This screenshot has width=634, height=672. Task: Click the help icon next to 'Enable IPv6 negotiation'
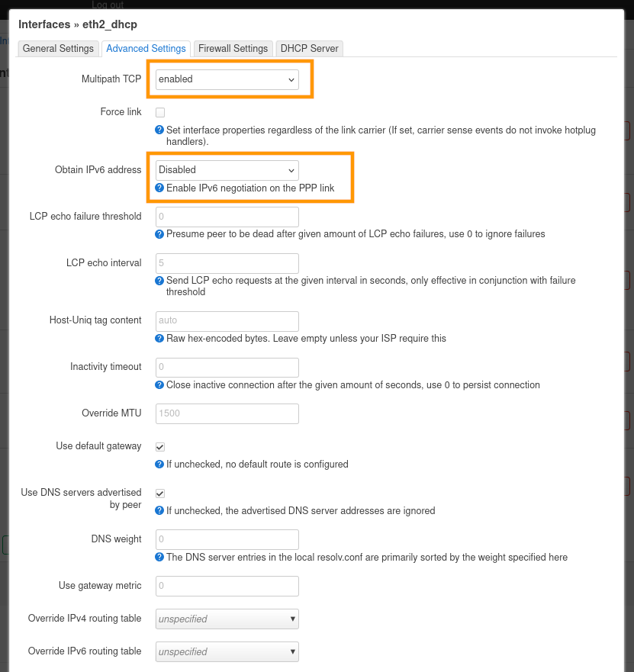coord(159,188)
